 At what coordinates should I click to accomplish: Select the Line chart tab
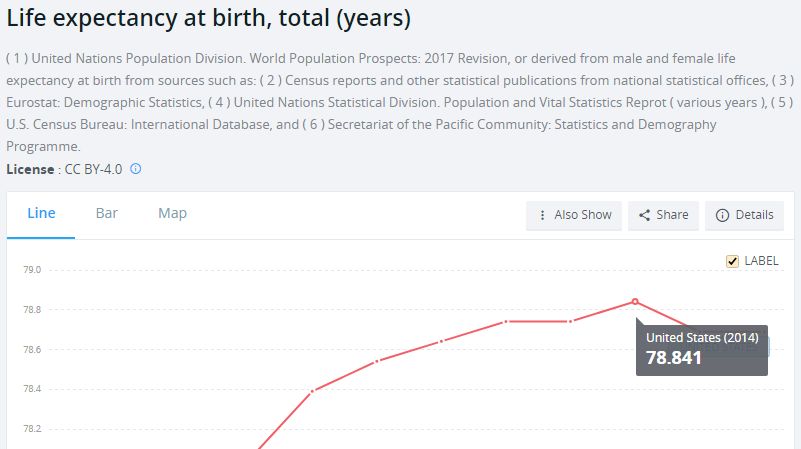click(41, 214)
